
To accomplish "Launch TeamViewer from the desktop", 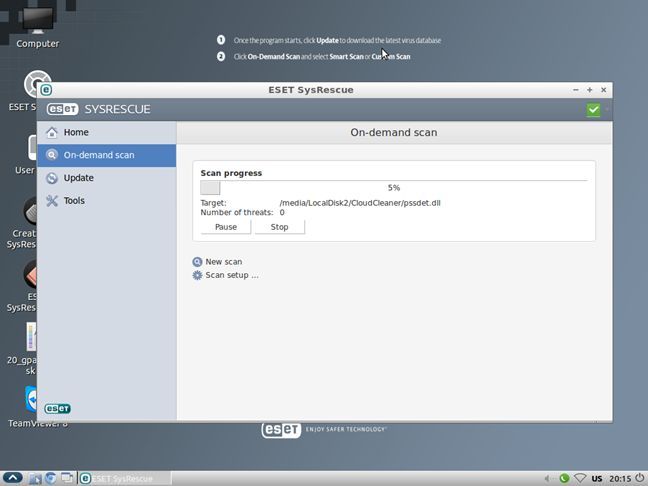I will point(36,402).
